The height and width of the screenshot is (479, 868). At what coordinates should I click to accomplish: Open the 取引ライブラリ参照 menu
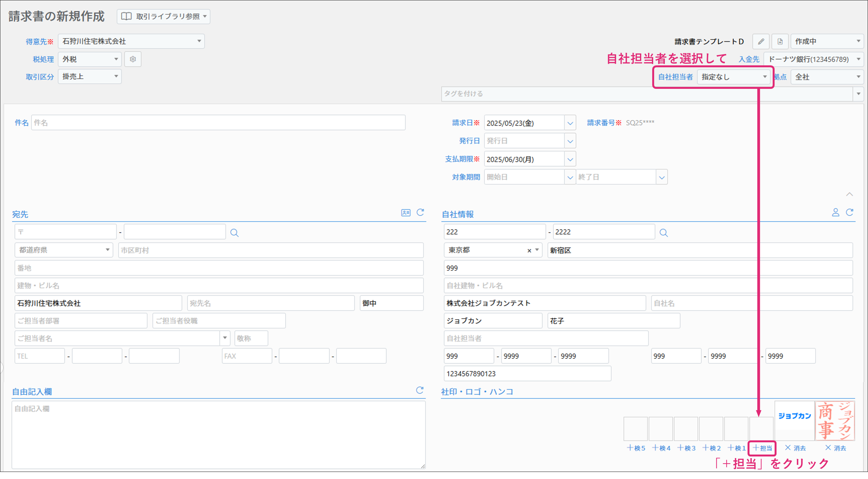[163, 16]
